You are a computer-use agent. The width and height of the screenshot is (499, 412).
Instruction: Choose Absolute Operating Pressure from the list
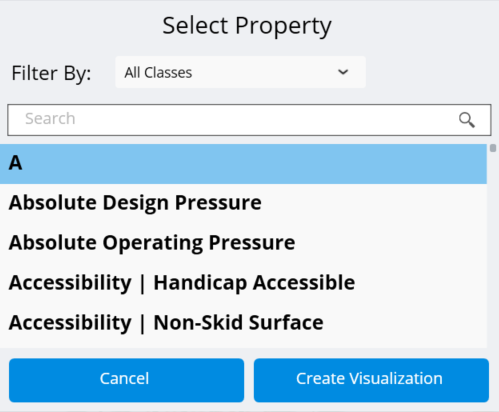(x=243, y=242)
